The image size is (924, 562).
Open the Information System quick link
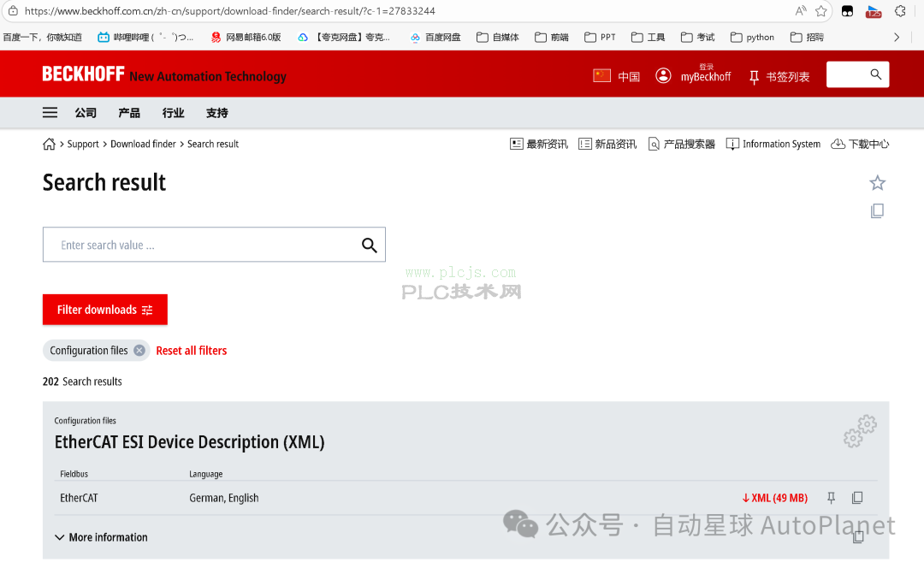click(x=773, y=144)
